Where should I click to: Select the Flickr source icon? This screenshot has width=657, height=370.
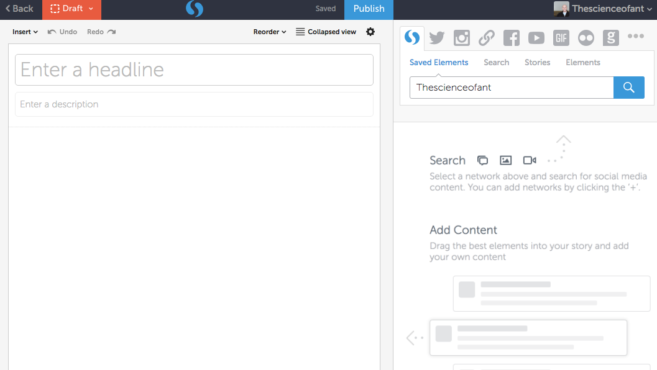coord(586,38)
